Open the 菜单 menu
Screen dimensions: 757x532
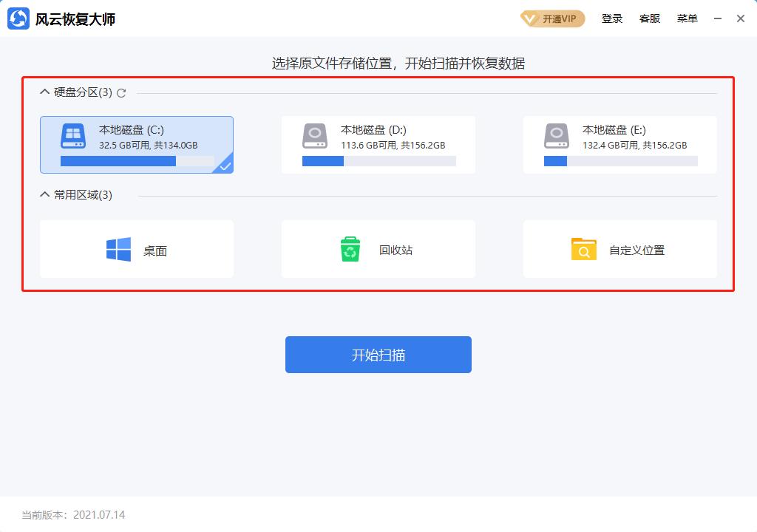coord(688,18)
